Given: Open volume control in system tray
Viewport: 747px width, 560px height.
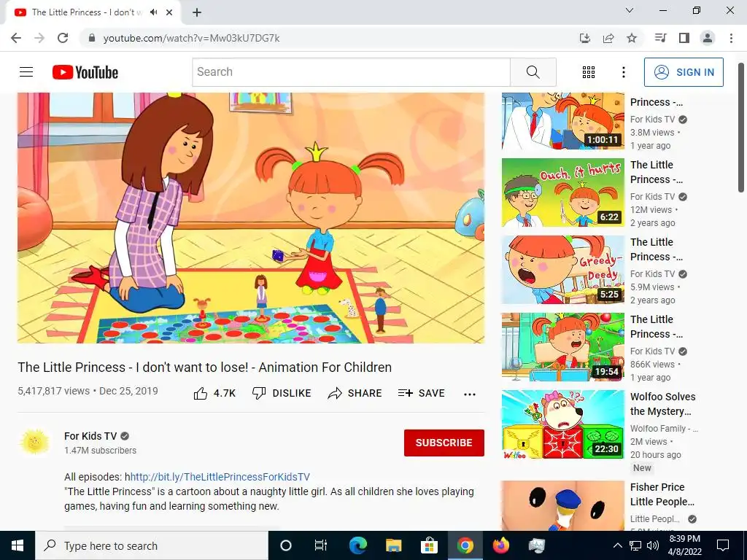Looking at the screenshot, I should pos(653,545).
